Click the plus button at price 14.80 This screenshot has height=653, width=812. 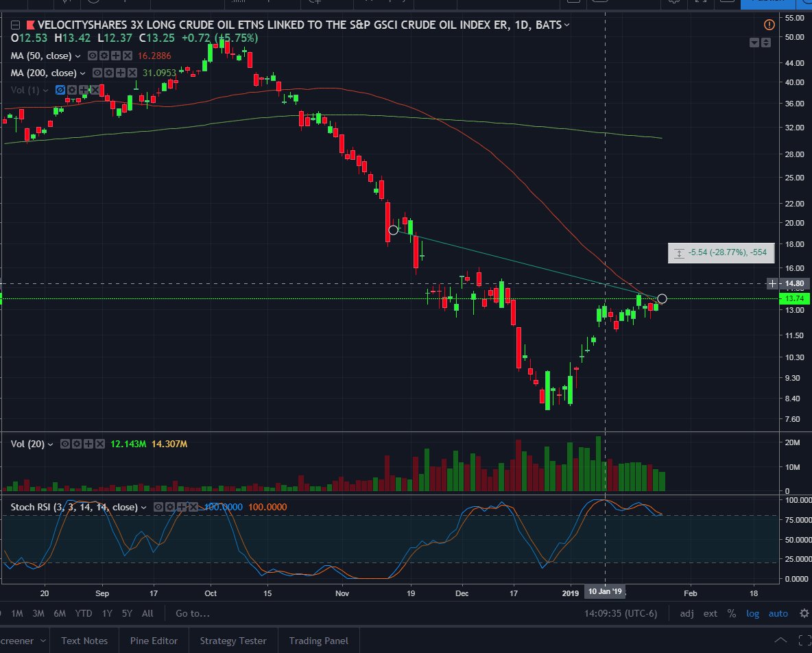point(772,284)
